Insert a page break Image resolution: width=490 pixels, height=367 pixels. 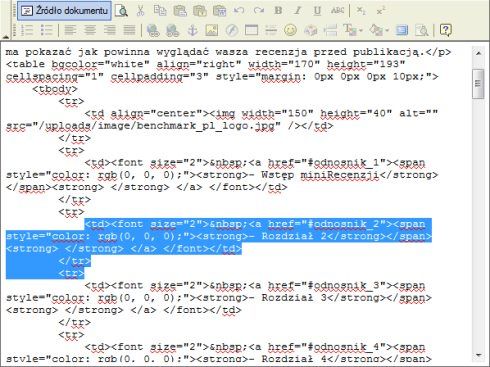point(330,30)
